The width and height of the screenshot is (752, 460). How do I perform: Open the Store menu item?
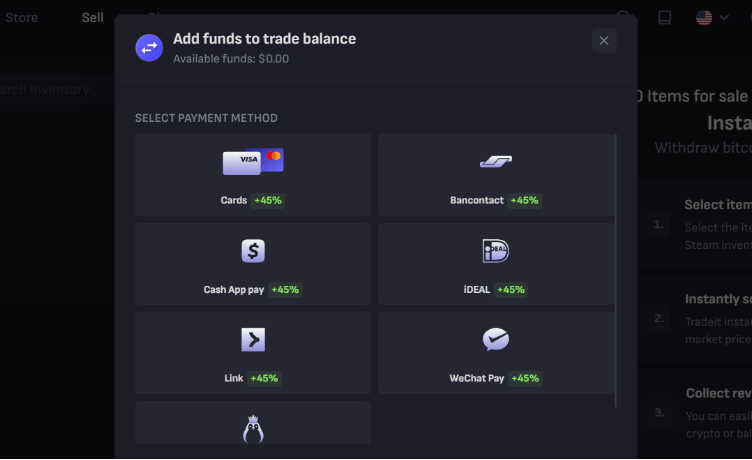tap(21, 18)
